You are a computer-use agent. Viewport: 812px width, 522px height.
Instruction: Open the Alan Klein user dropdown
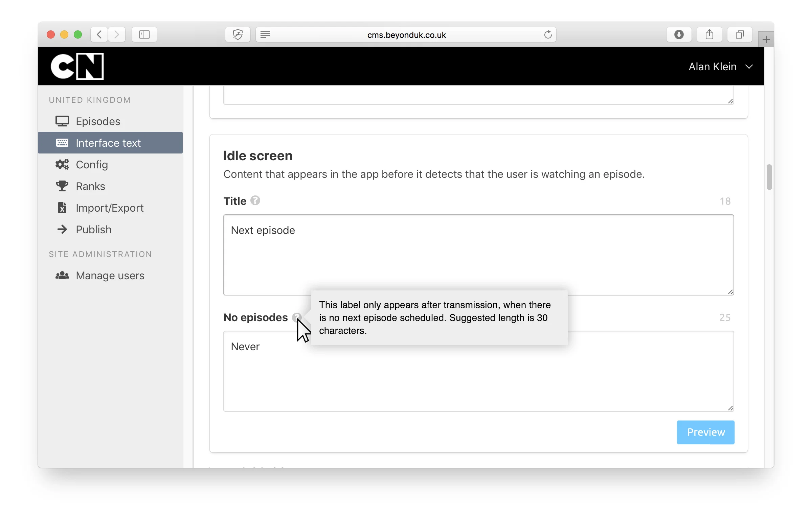pyautogui.click(x=720, y=67)
